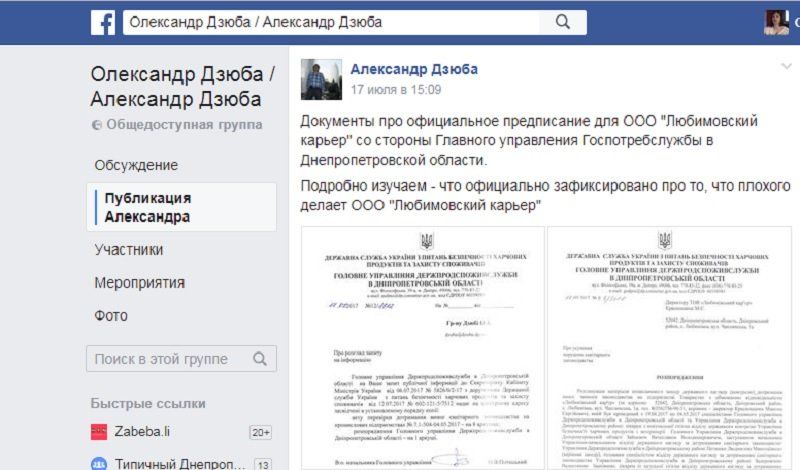The width and height of the screenshot is (800, 470).
Task: Expand the post options chevron menu
Action: 786,66
